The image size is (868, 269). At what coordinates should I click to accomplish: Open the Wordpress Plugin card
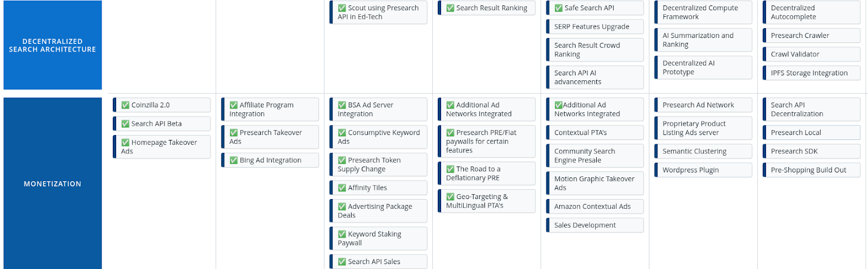(x=704, y=170)
